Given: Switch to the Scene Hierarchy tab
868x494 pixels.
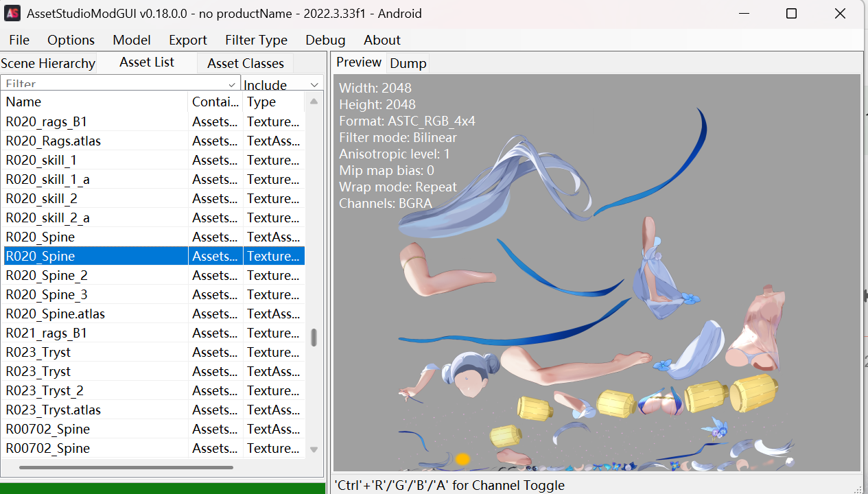Looking at the screenshot, I should click(48, 63).
